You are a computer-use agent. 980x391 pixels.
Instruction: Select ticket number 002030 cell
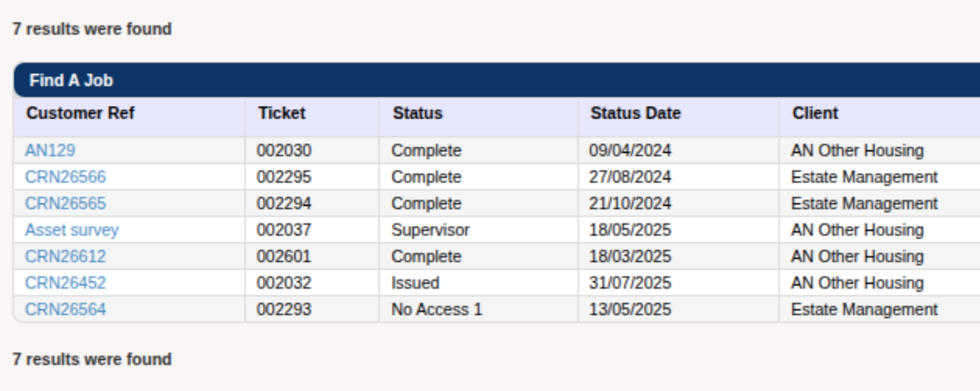pos(312,150)
